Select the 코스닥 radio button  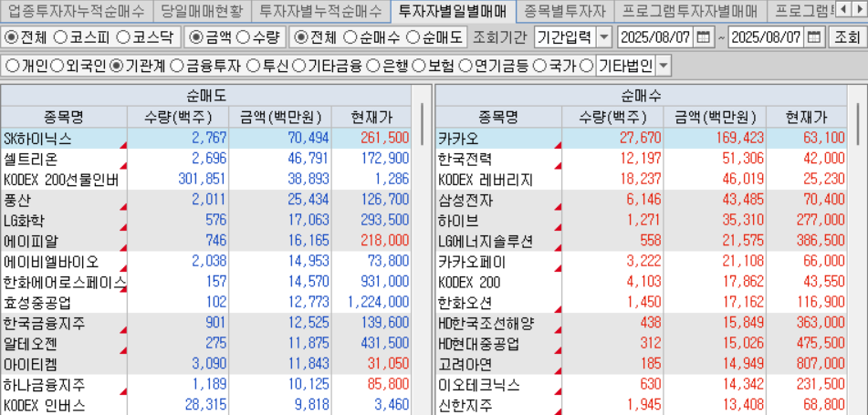click(123, 37)
